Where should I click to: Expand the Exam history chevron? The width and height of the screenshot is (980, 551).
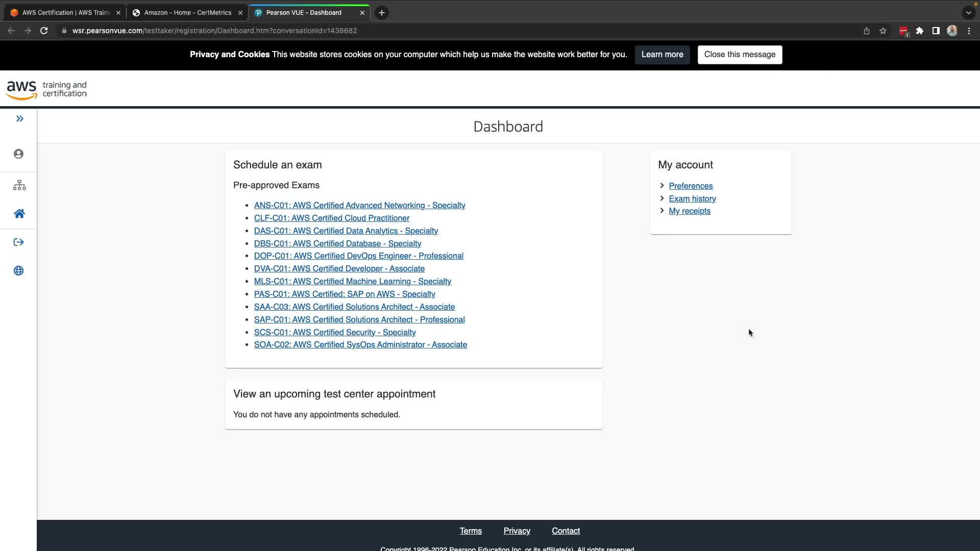(662, 198)
